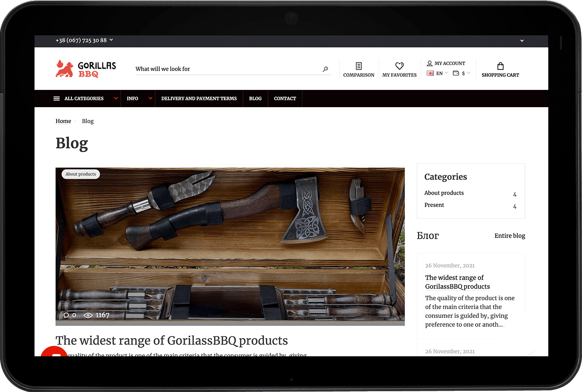Open the Comparison list icon
Viewport: 582px width, 392px height.
coord(358,66)
